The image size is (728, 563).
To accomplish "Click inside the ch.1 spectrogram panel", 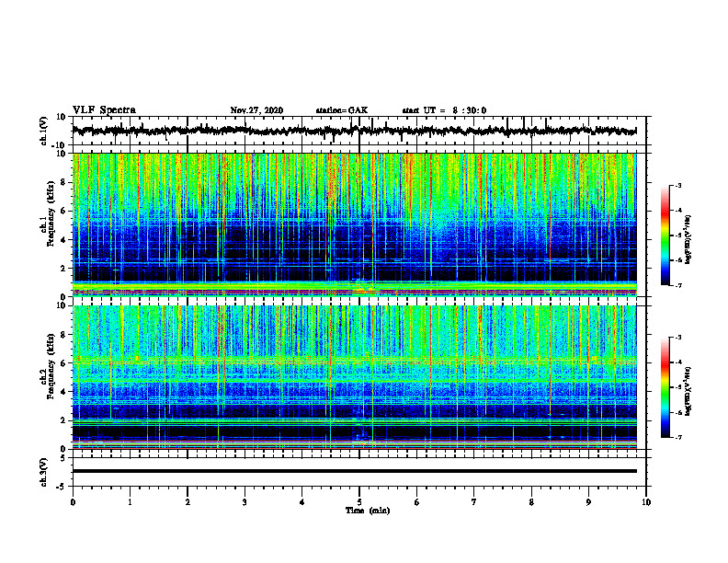I will coord(354,224).
